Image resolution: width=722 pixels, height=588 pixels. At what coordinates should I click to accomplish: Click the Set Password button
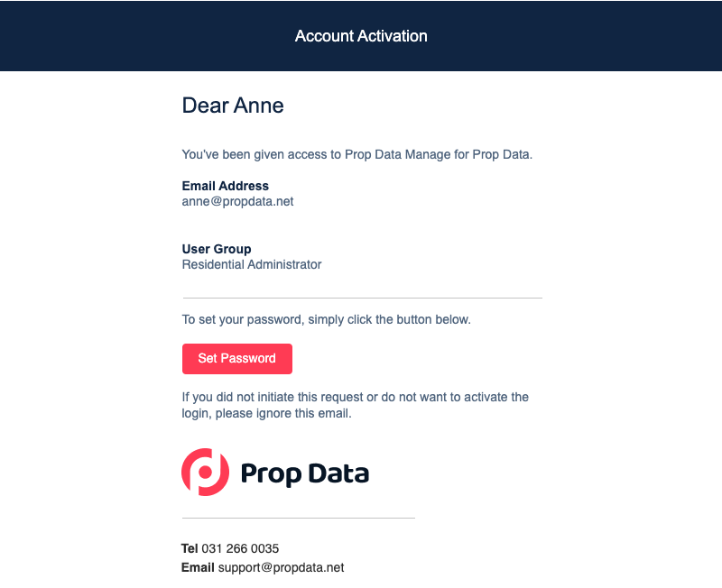coord(236,358)
